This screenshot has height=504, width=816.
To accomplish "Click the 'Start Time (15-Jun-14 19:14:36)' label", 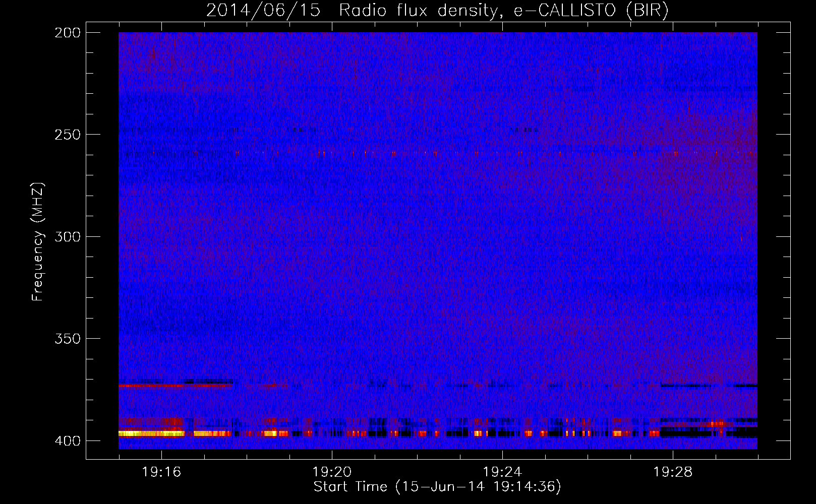I will (x=437, y=487).
